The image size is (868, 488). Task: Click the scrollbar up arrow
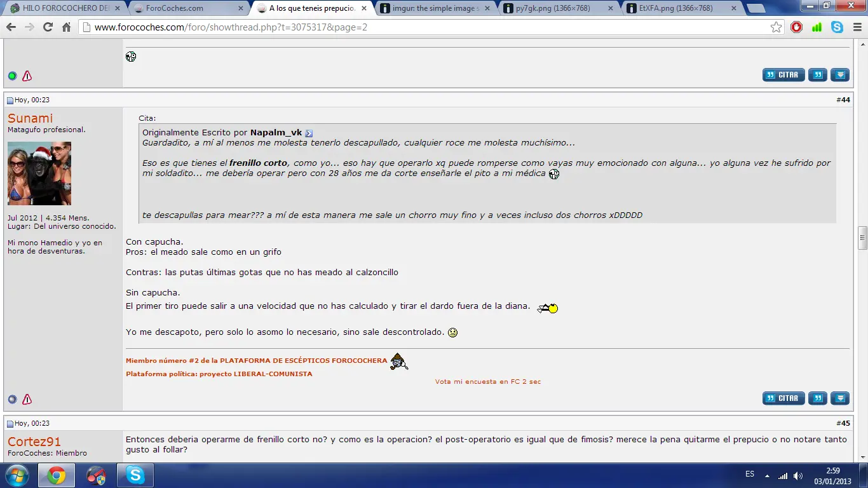click(862, 44)
